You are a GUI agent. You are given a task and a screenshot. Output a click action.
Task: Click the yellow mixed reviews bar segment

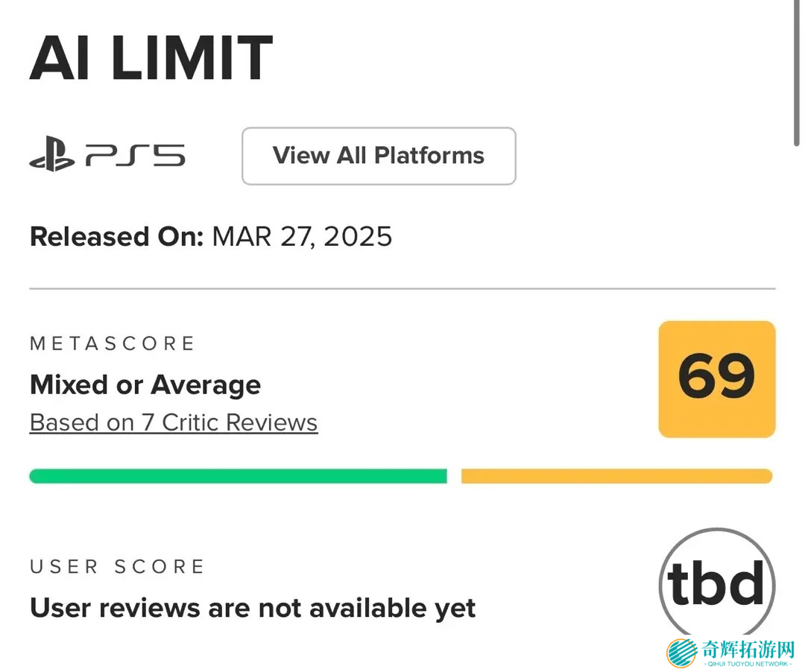[x=616, y=476]
